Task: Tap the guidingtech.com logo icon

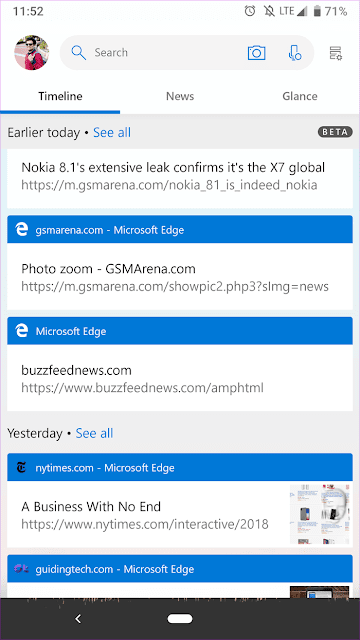Action: (21, 569)
